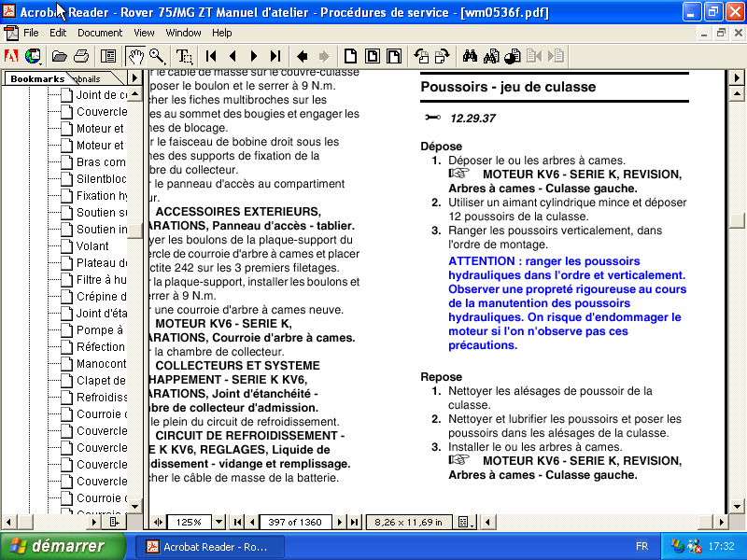This screenshot has height=560, width=747.
Task: Rotate view clockwise
Action: pos(443,56)
